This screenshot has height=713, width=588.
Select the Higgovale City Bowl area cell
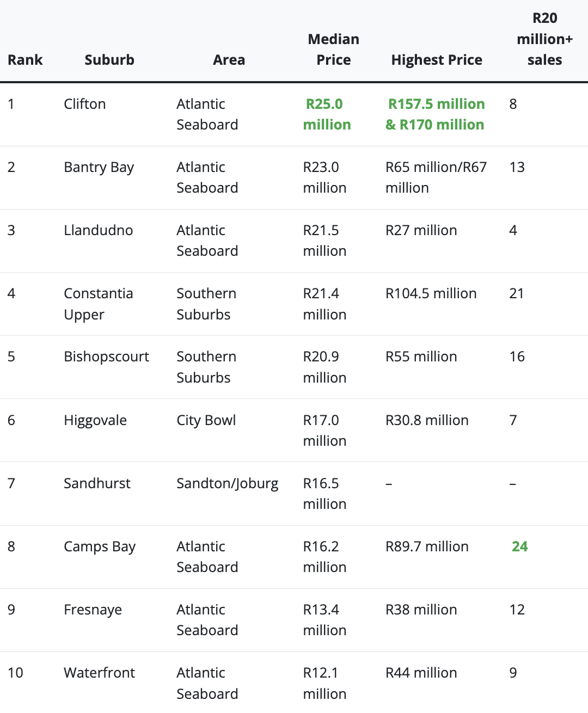[x=206, y=420]
